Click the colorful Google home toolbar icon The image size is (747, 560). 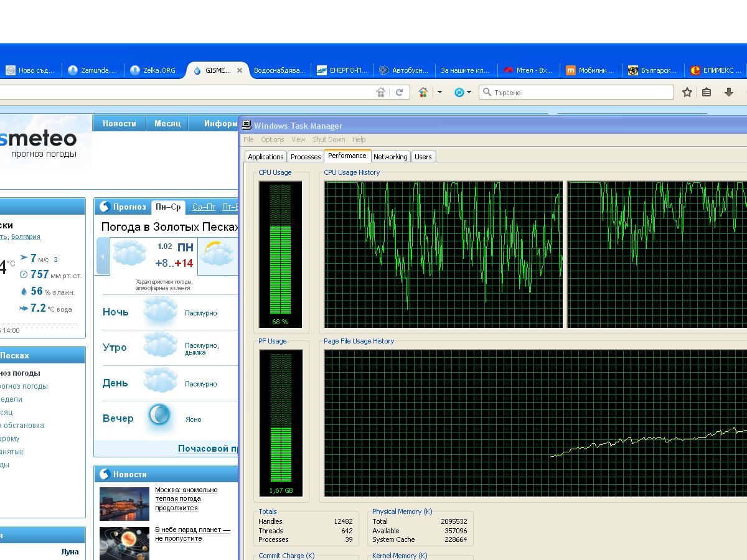423,92
